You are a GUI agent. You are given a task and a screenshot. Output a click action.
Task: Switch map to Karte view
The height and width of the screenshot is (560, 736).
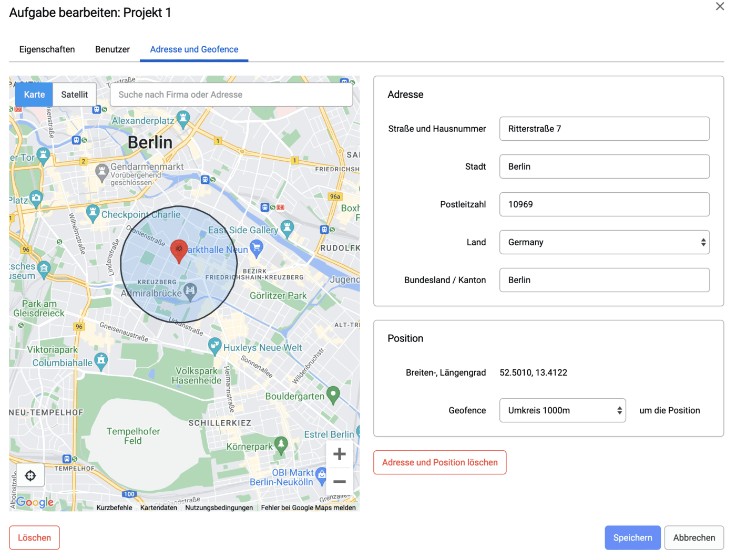click(34, 95)
